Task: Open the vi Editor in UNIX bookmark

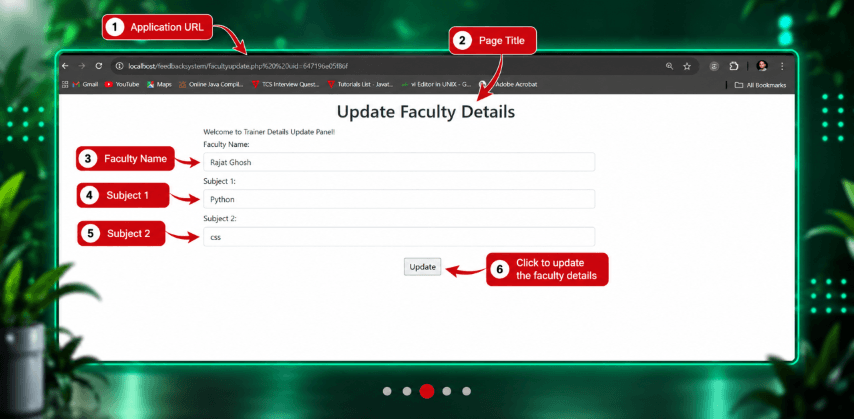Action: [x=436, y=84]
